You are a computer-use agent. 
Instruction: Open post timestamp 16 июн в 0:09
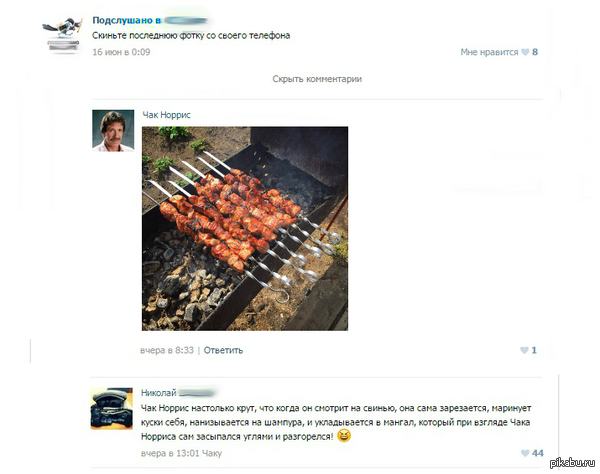pyautogui.click(x=121, y=52)
